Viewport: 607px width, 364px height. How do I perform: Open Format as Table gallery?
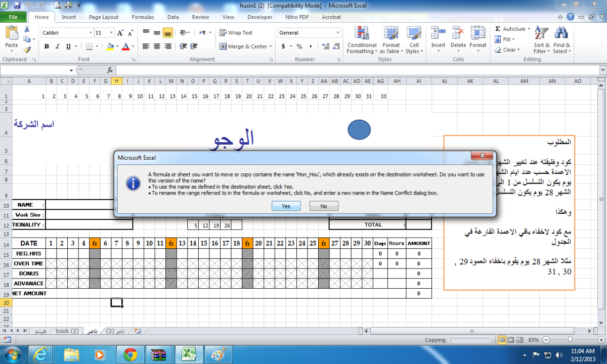[x=391, y=40]
